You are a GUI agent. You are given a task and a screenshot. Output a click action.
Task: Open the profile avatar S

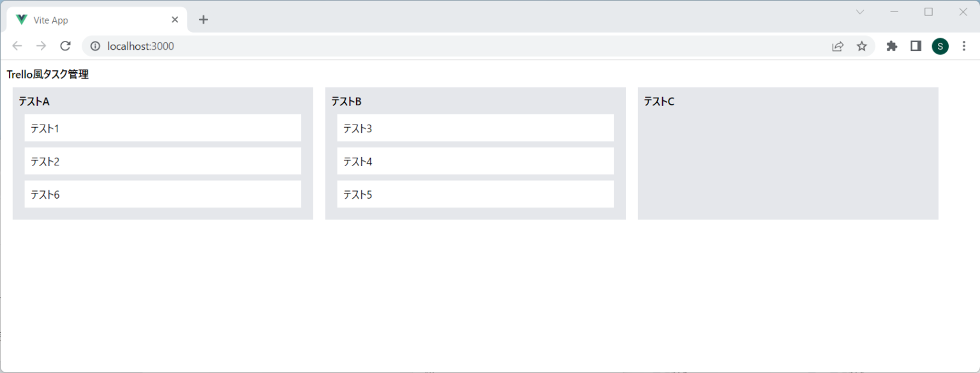pyautogui.click(x=940, y=46)
